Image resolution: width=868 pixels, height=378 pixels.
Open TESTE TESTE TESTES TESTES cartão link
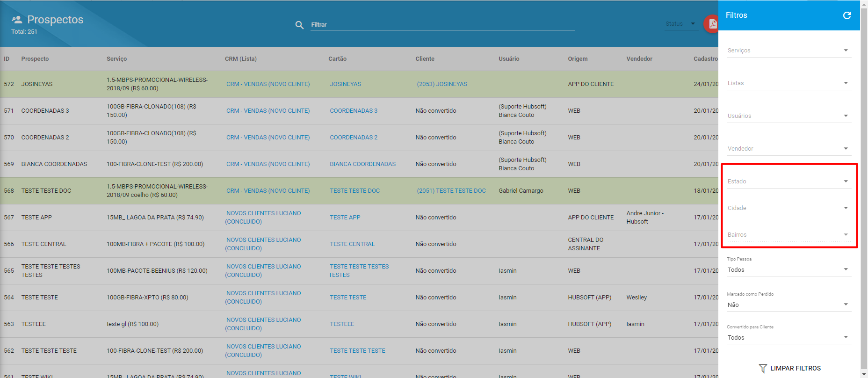pos(359,271)
